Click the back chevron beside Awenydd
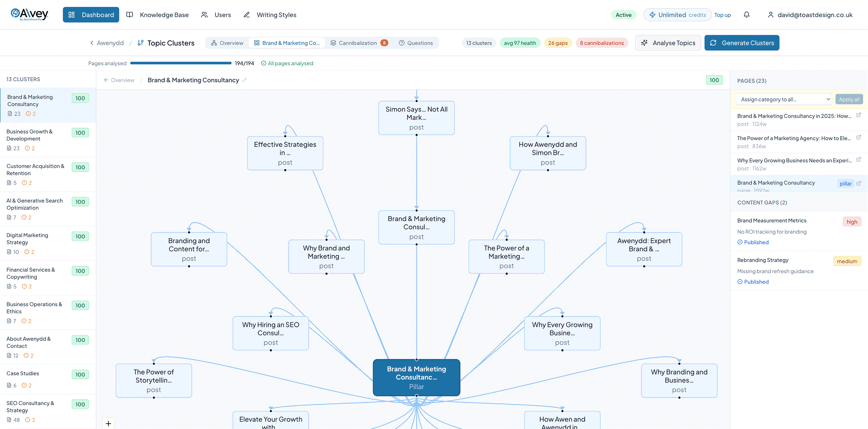This screenshot has height=429, width=868. [x=92, y=43]
